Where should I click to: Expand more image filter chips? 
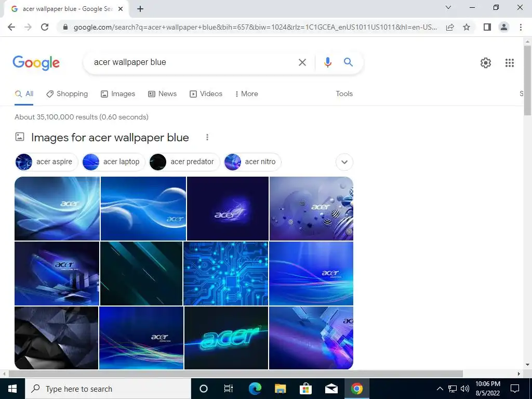(344, 162)
